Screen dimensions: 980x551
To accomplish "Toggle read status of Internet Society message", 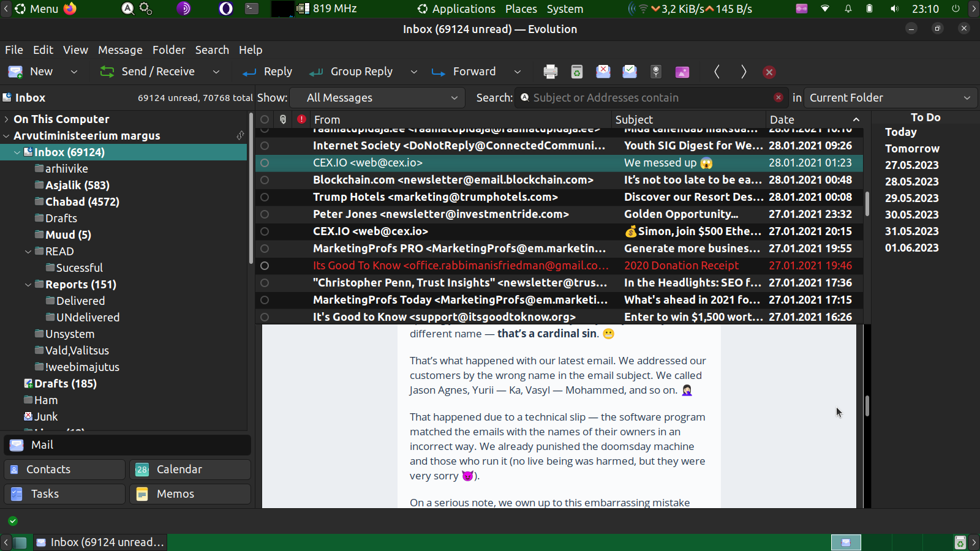I will [265, 146].
